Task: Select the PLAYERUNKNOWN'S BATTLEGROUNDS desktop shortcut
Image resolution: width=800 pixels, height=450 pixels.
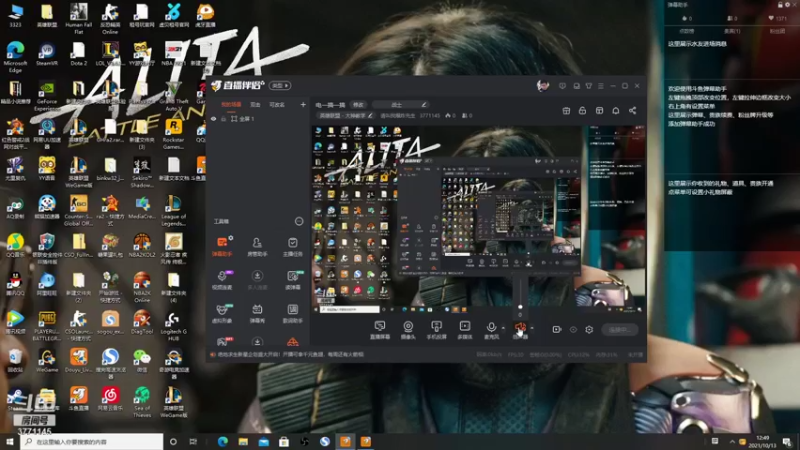Action: tap(47, 325)
